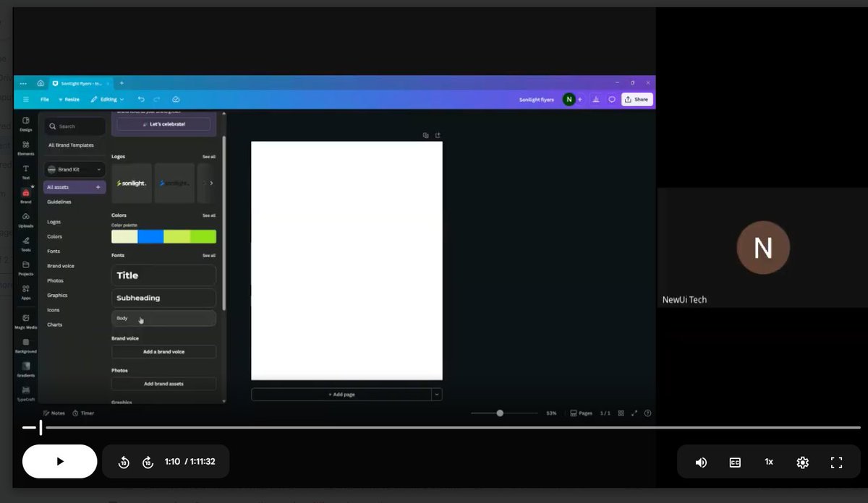The image size is (868, 503).
Task: Add the Subheading font style
Action: (163, 298)
